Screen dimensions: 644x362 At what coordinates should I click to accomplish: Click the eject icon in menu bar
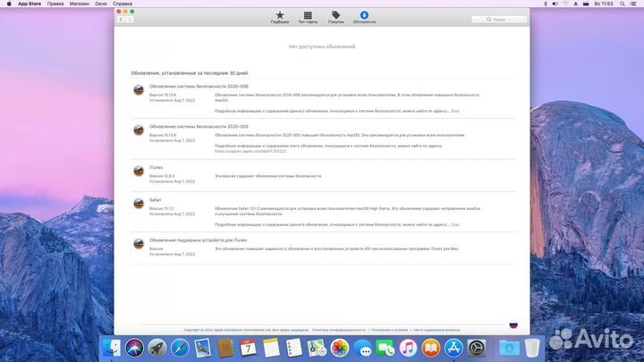(576, 4)
